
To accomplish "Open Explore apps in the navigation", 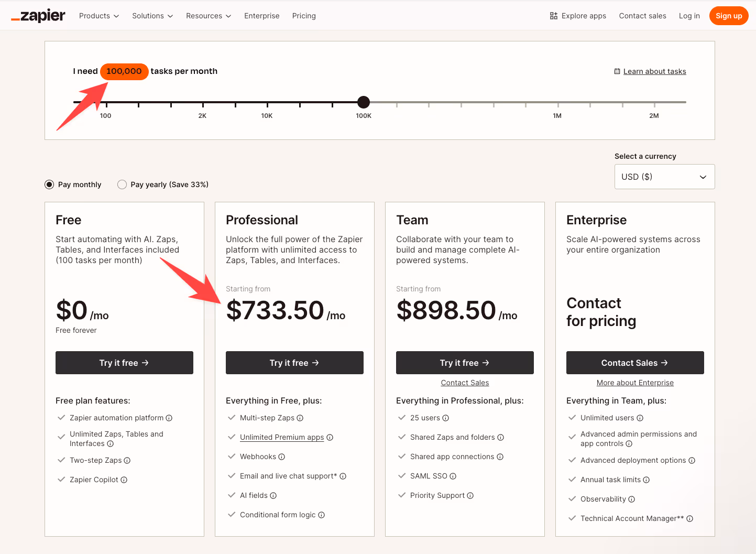I will point(578,16).
